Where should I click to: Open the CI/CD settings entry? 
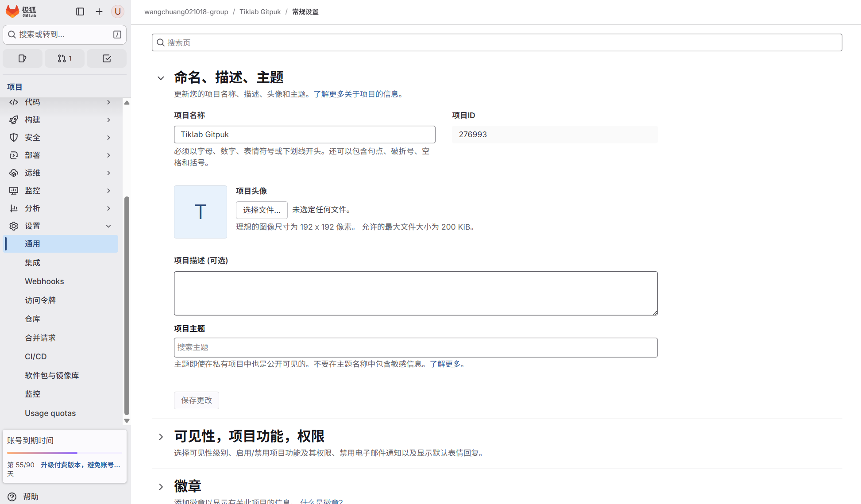coord(35,356)
